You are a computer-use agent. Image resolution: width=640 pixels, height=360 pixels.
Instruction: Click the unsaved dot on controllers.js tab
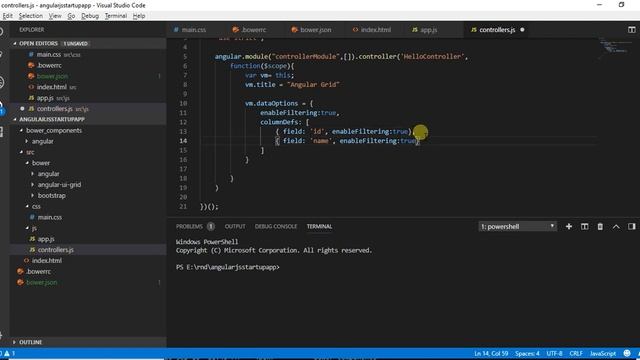tap(522, 30)
